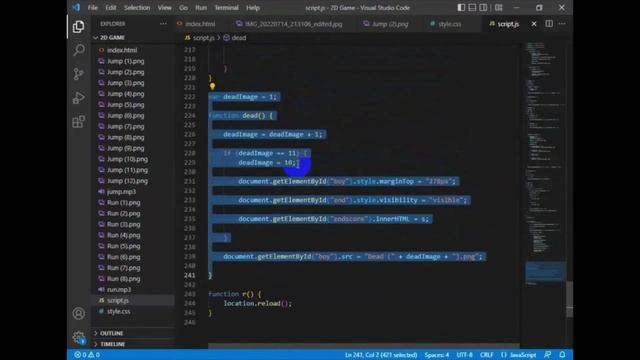Change the UTF-8 encoding
The image size is (640, 360).
464,355
